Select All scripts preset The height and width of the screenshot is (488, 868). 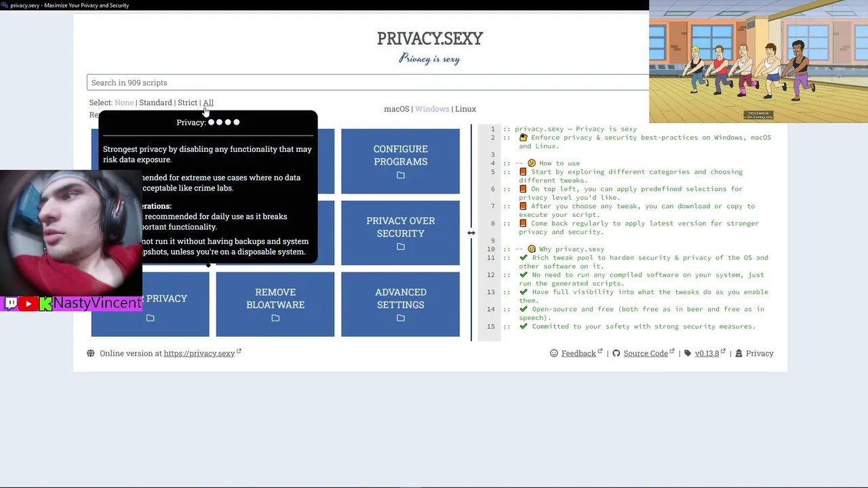[x=208, y=102]
